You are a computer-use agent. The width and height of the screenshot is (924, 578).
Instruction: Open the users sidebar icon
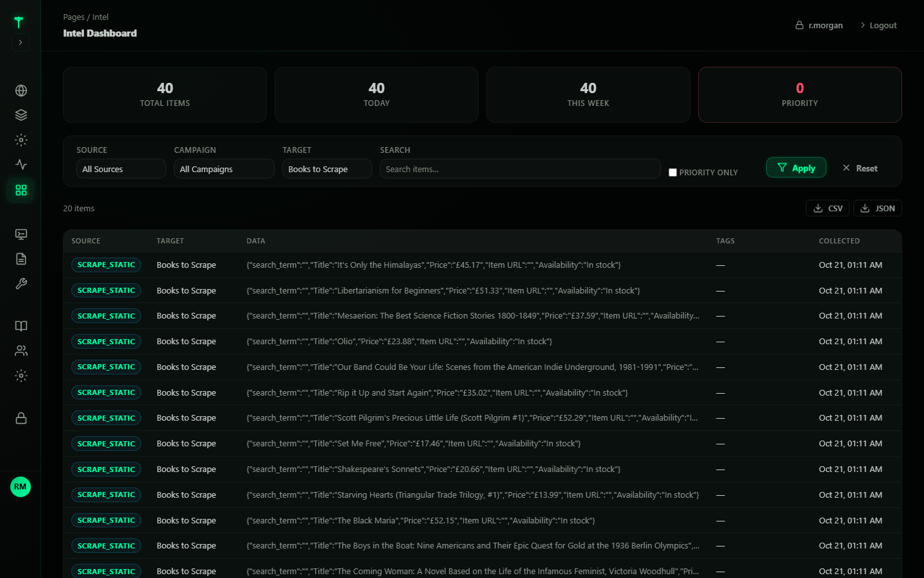pos(21,351)
